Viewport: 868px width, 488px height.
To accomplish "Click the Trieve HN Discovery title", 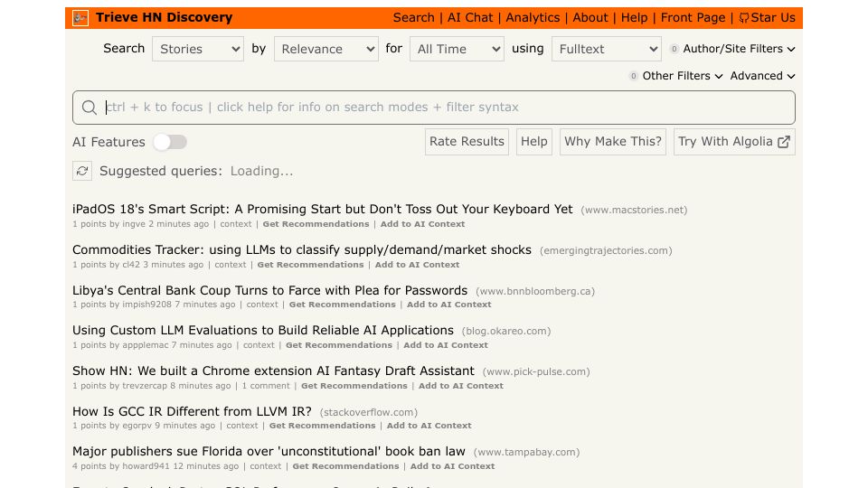I will pos(164,18).
